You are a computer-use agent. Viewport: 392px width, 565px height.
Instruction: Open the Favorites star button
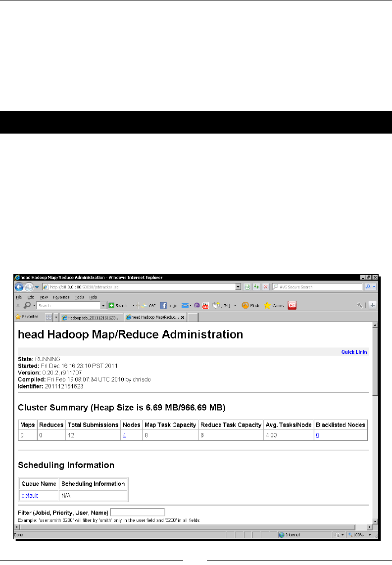tap(27, 317)
